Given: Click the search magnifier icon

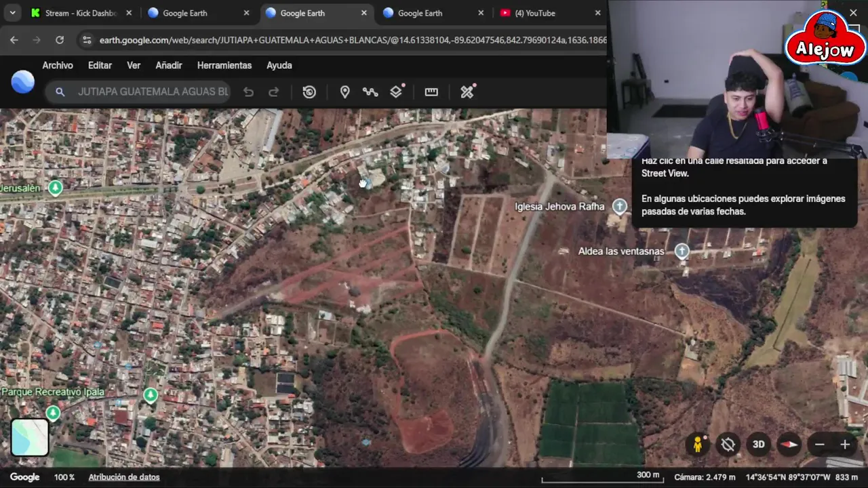Looking at the screenshot, I should [60, 92].
